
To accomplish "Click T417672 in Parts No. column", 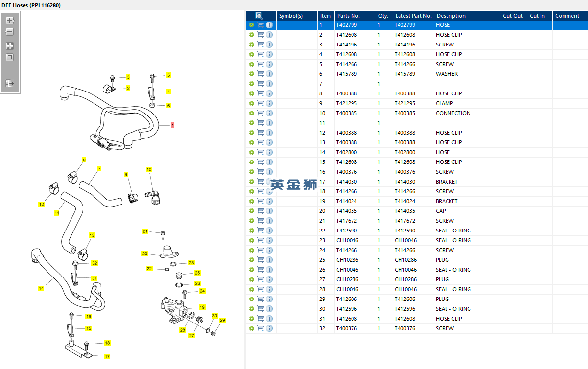I will click(347, 221).
